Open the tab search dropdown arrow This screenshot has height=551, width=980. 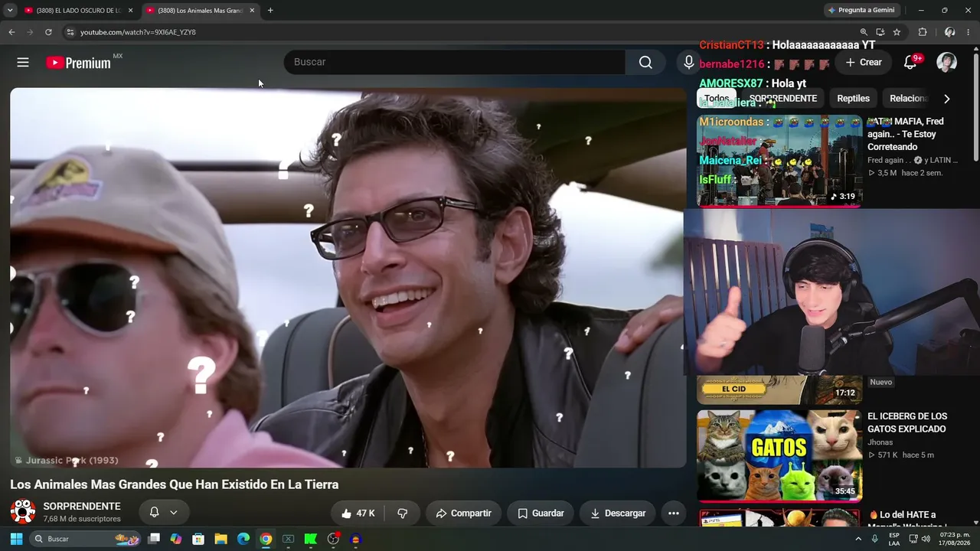point(10,11)
